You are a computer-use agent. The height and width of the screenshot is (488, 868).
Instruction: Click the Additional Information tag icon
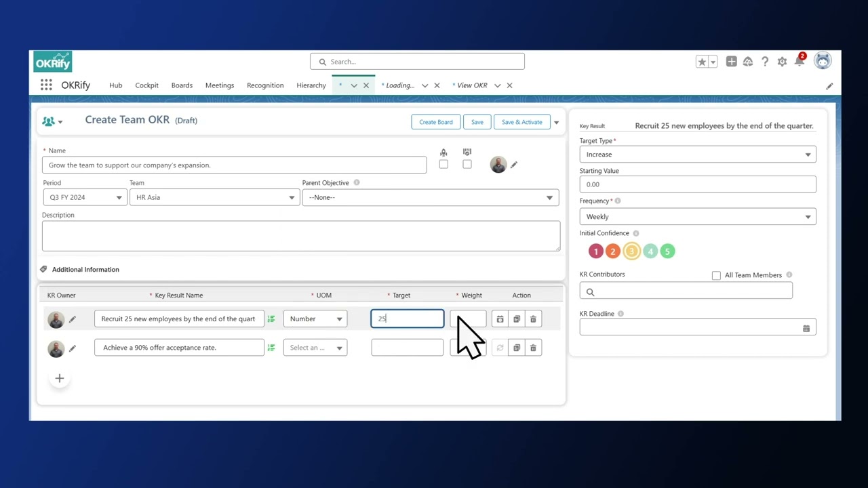point(44,269)
